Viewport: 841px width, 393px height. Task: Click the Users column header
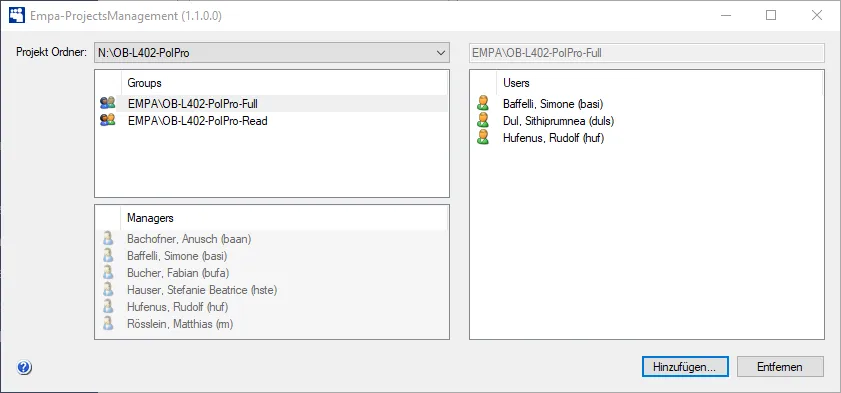coord(659,83)
